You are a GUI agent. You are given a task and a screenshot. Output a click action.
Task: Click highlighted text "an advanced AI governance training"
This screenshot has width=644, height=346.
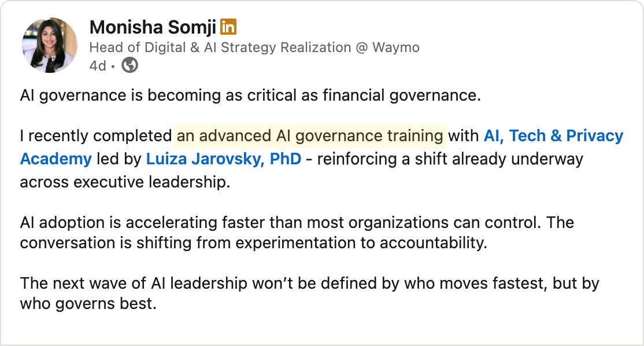(x=309, y=136)
